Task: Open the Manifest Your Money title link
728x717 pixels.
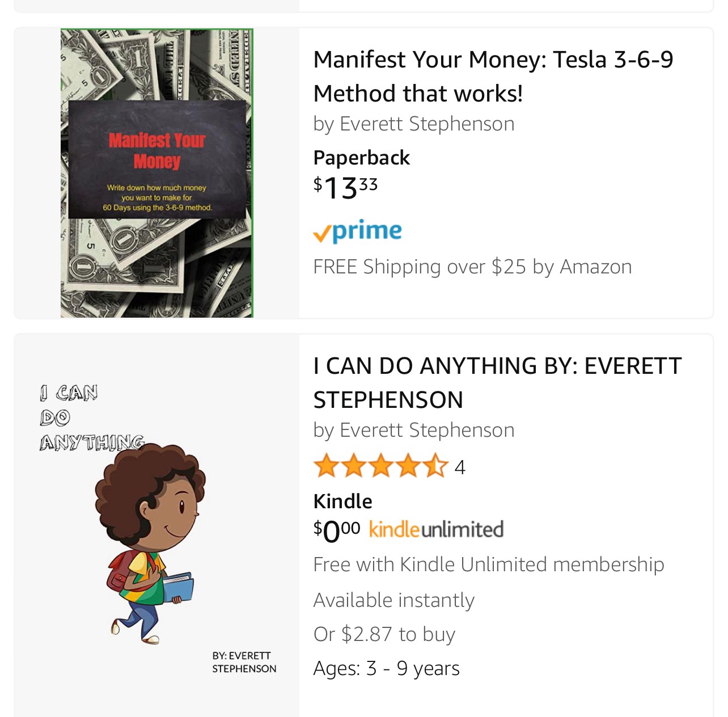Action: click(x=493, y=76)
